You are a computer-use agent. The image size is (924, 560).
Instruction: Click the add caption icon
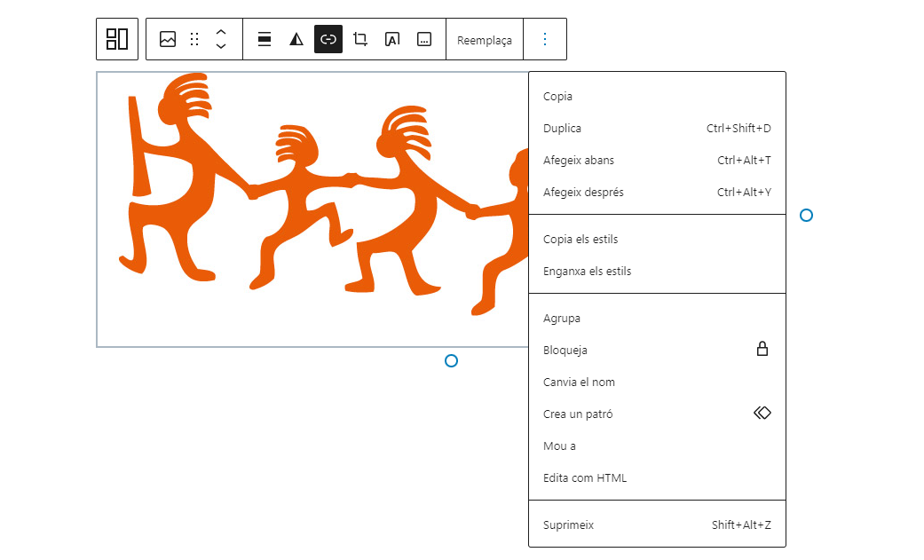(424, 39)
